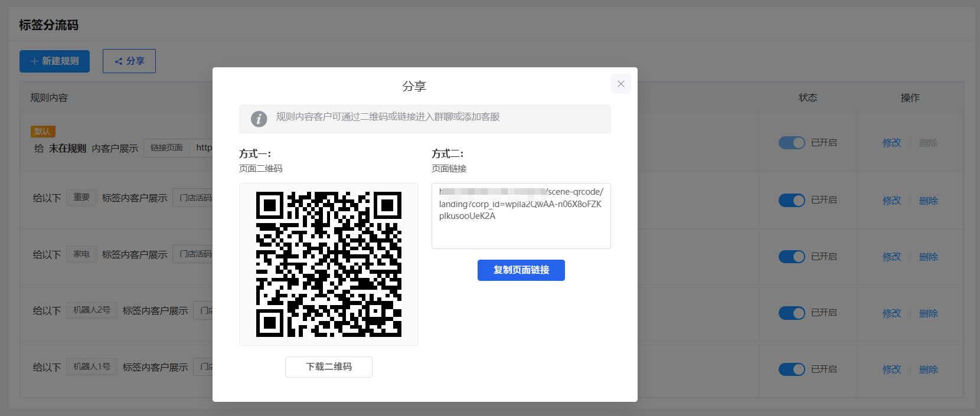Image resolution: width=980 pixels, height=416 pixels.
Task: Click 新建规则 button to create rule
Action: 54,61
